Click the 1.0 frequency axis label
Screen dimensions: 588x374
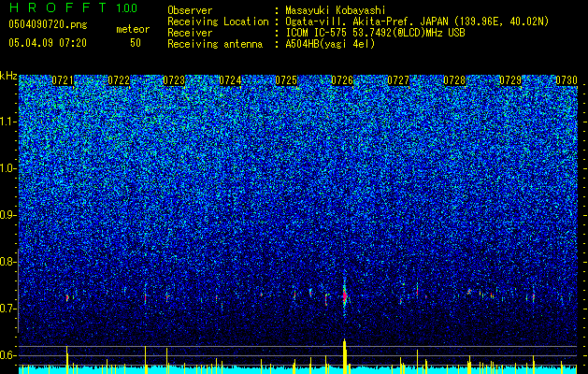coord(8,168)
